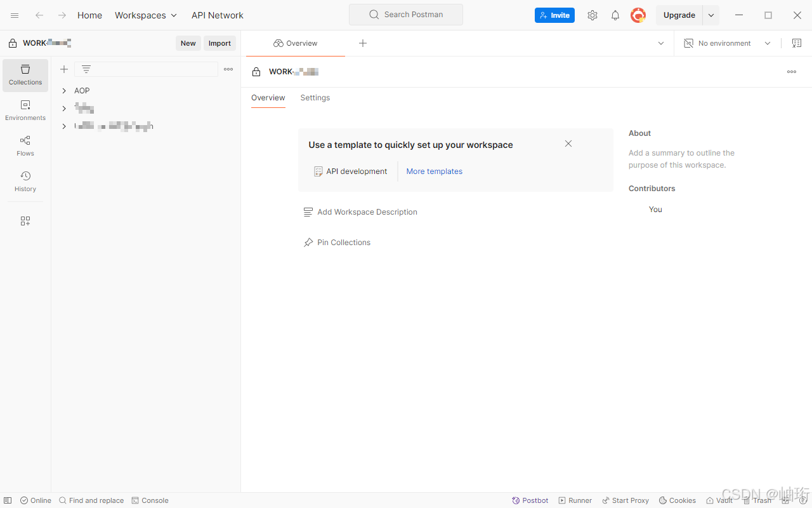Screen dimensions: 812x508
Task: Toggle the sidebar with the status bar icon
Action: click(x=8, y=500)
